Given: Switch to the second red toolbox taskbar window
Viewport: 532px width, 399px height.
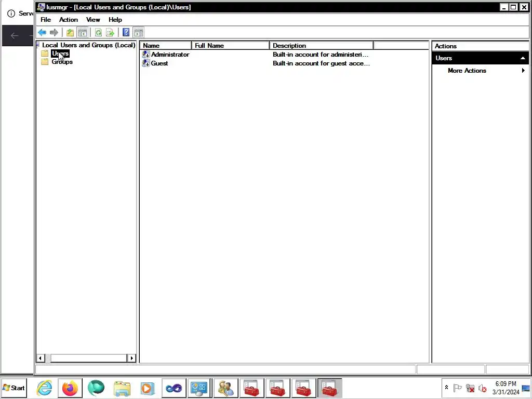Looking at the screenshot, I should point(277,388).
